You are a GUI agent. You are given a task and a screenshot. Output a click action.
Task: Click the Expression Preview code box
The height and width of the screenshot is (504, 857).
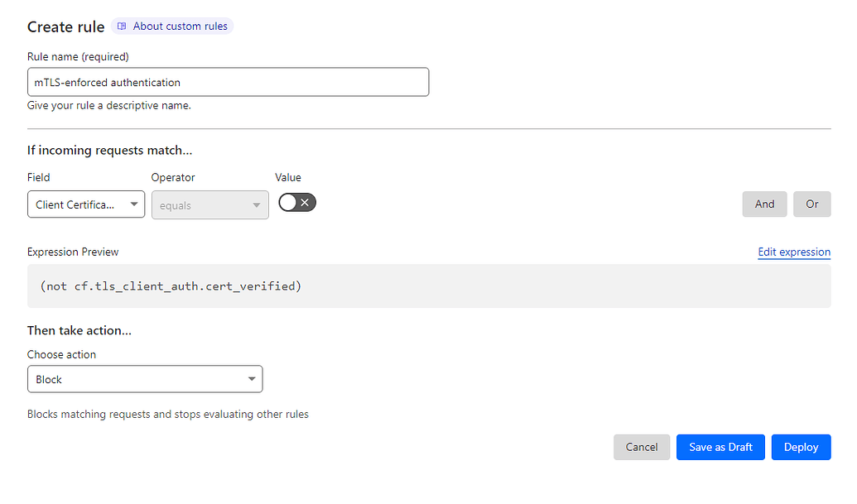click(x=429, y=286)
